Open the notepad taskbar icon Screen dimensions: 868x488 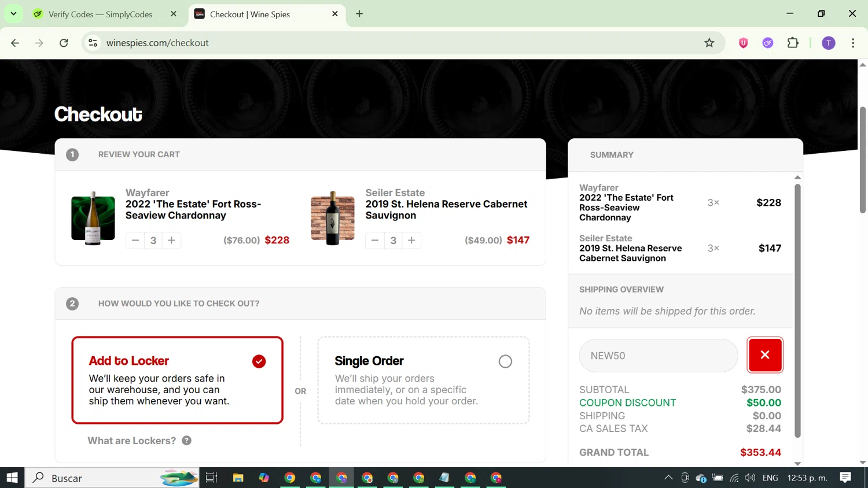[x=444, y=478]
